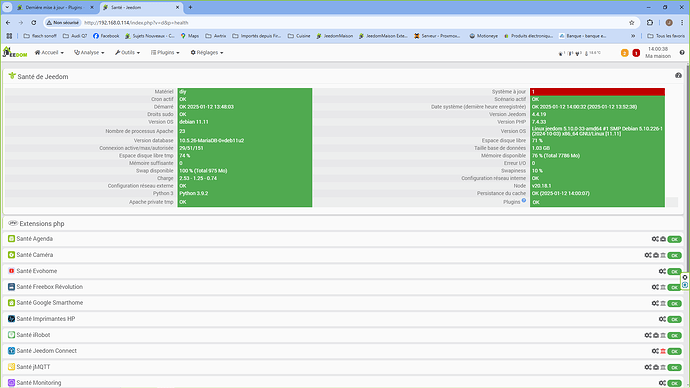Click the red Système à jour status cell

pos(597,92)
